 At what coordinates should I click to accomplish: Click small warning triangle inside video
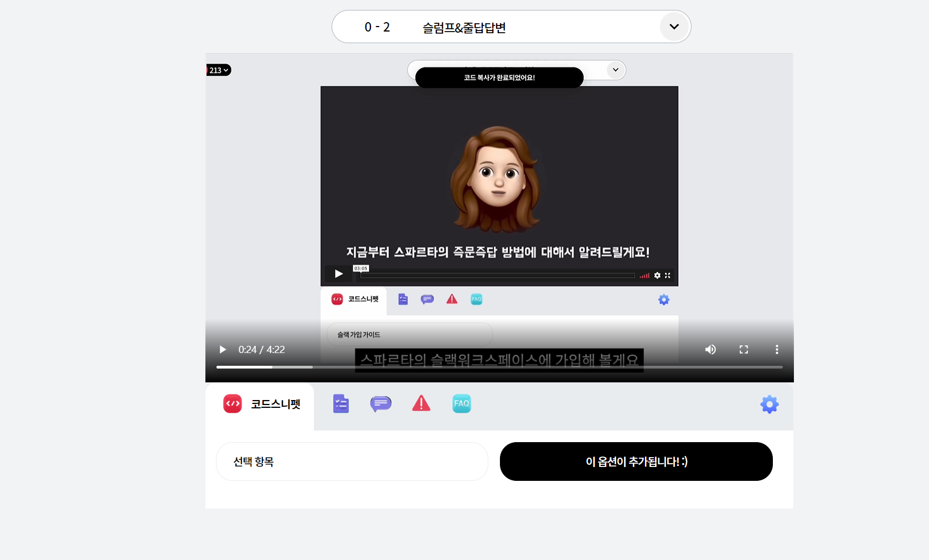pyautogui.click(x=452, y=299)
